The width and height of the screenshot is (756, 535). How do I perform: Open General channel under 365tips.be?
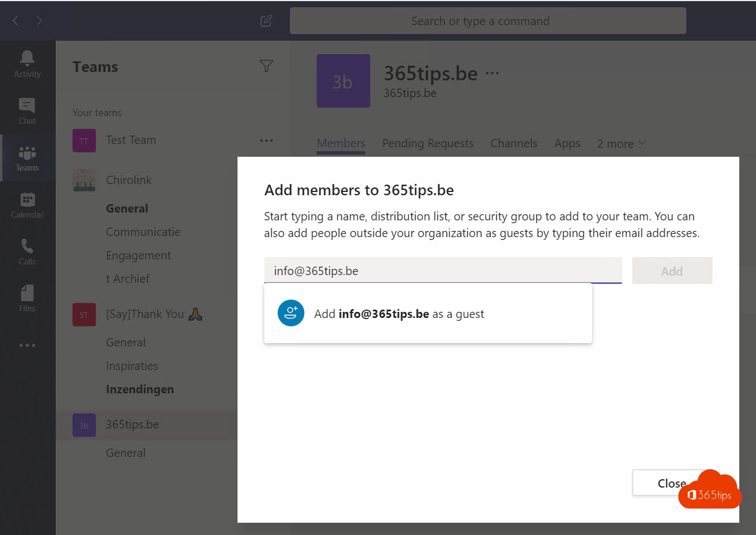(125, 452)
